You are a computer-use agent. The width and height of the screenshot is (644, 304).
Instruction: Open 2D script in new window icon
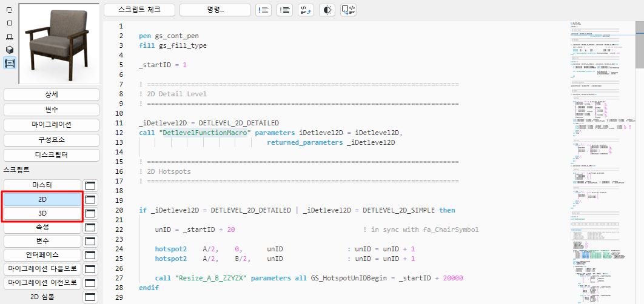click(90, 199)
